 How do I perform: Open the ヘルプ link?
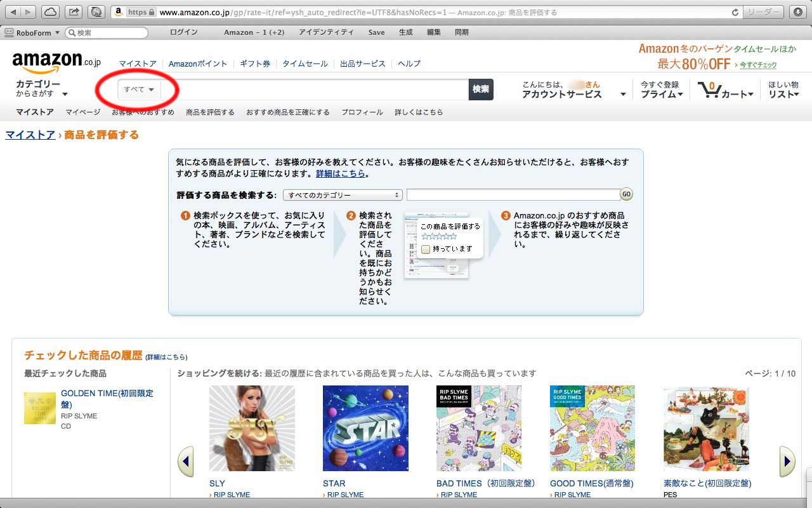[x=409, y=63]
